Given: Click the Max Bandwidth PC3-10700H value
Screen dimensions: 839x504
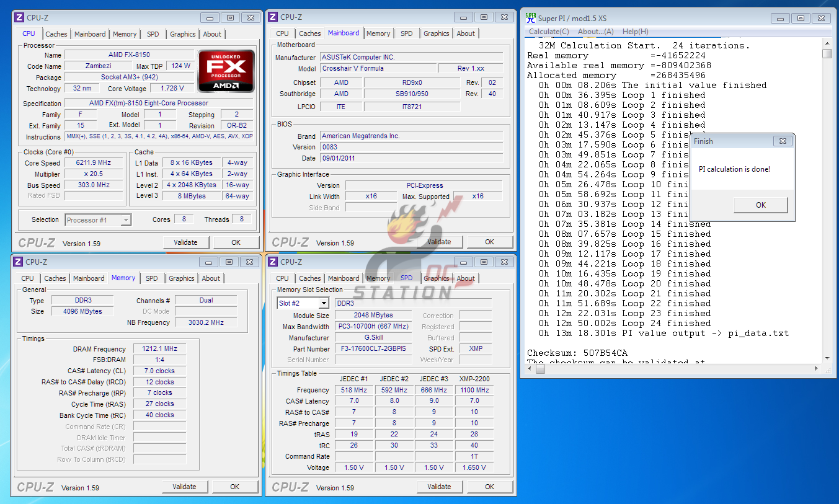Looking at the screenshot, I should point(373,327).
